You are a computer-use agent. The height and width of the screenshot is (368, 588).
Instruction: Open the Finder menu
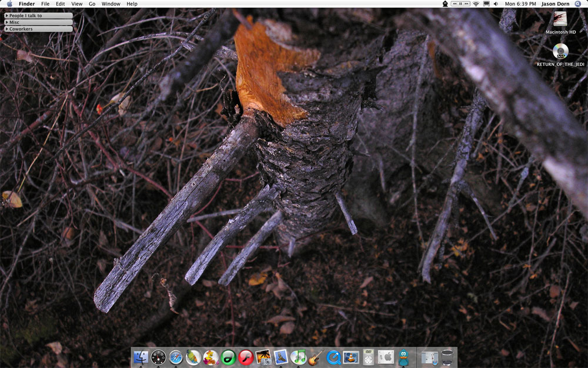26,4
